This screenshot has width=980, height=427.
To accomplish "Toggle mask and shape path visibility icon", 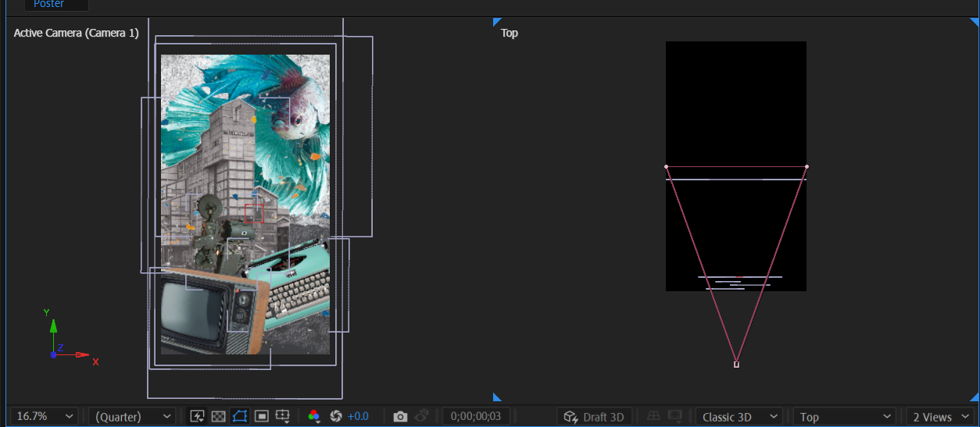I will [x=240, y=417].
